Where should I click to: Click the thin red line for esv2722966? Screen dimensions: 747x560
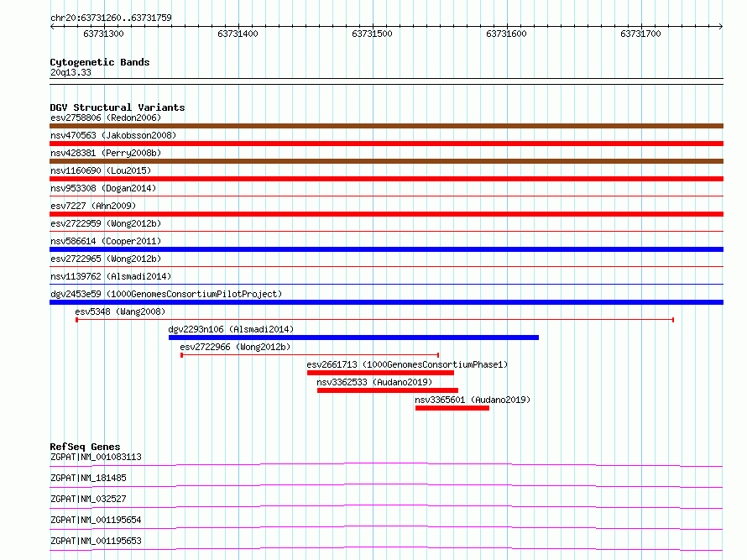(x=310, y=355)
